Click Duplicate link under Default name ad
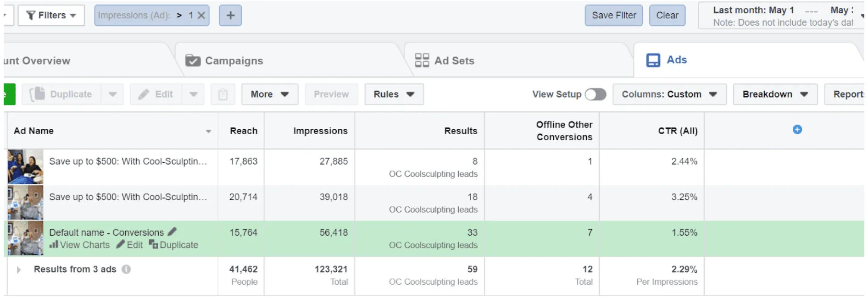The image size is (868, 297). tap(173, 245)
